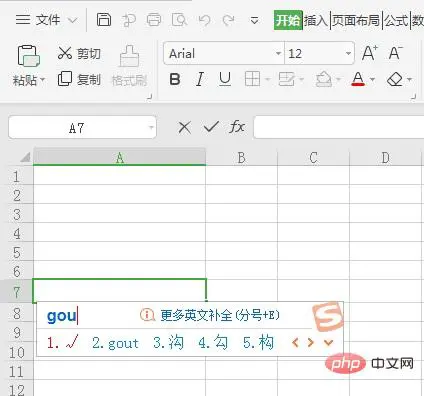Screen dimensions: 424x396
Task: Click the select-all corner triangle
Action: click(25, 157)
